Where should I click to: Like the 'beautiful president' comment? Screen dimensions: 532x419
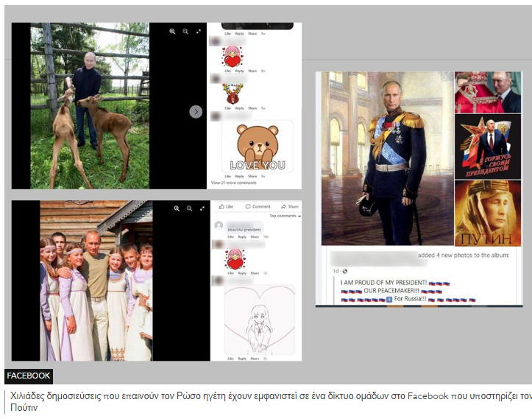(x=231, y=236)
